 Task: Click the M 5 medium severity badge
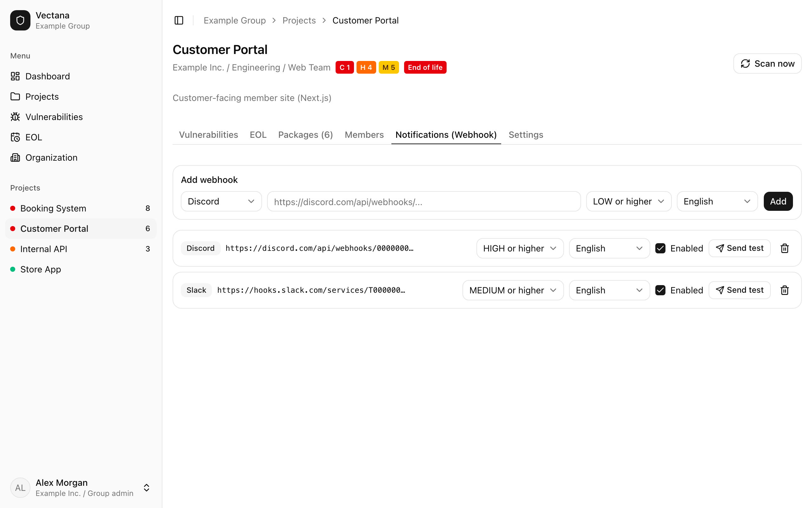click(389, 67)
